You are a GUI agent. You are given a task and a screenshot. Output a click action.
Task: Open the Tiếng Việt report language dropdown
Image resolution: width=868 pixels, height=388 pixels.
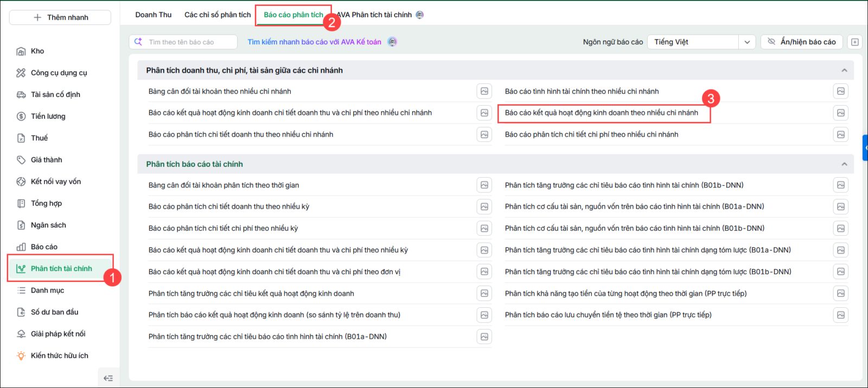point(701,42)
